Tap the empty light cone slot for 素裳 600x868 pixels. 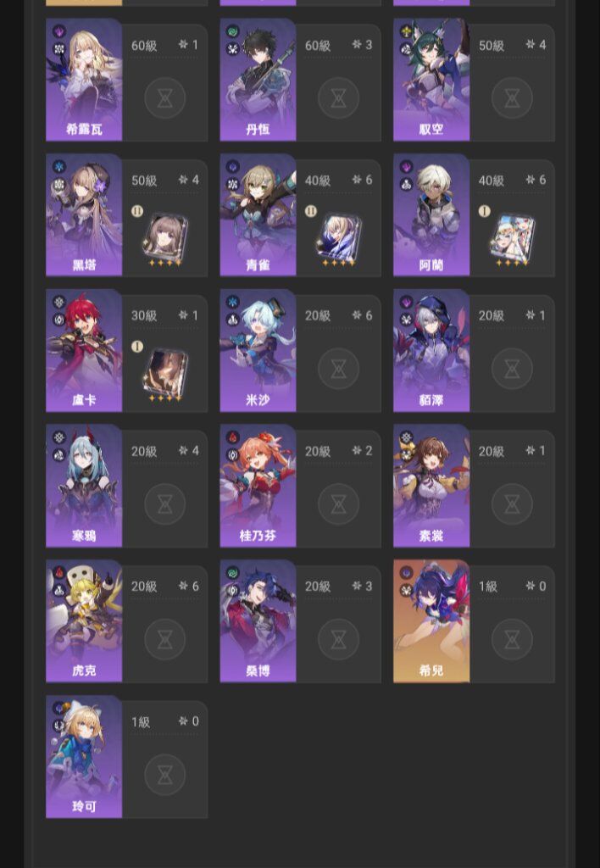click(512, 504)
